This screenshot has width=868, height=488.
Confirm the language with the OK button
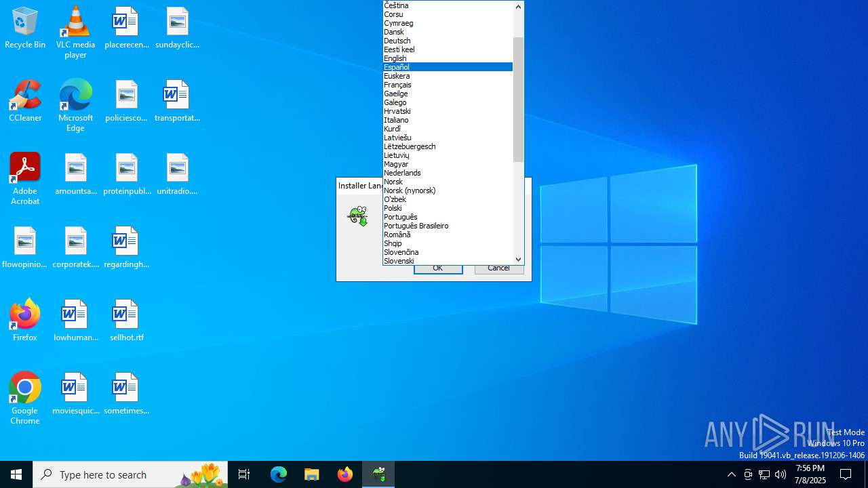click(438, 268)
